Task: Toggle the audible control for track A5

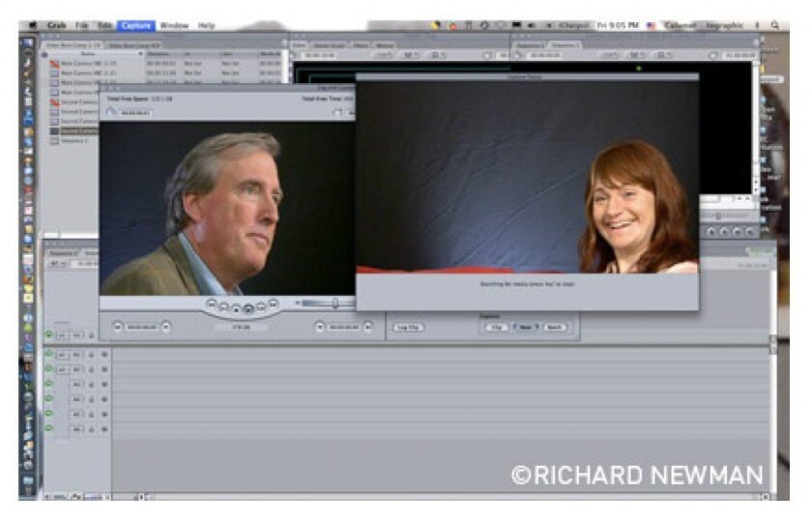Action: [49, 415]
